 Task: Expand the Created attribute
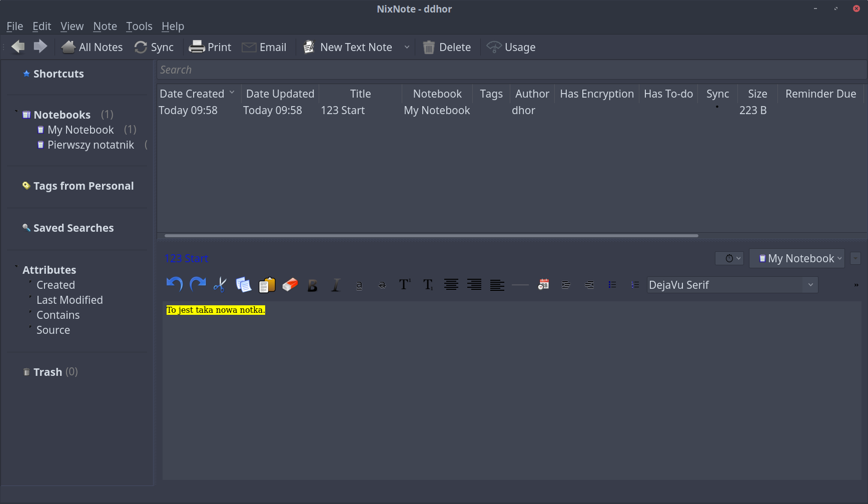pos(31,282)
